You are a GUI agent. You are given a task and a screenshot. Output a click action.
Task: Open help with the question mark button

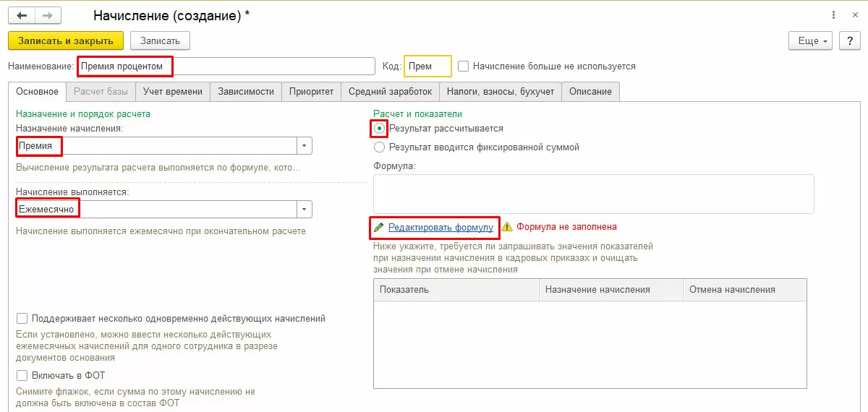[x=849, y=40]
